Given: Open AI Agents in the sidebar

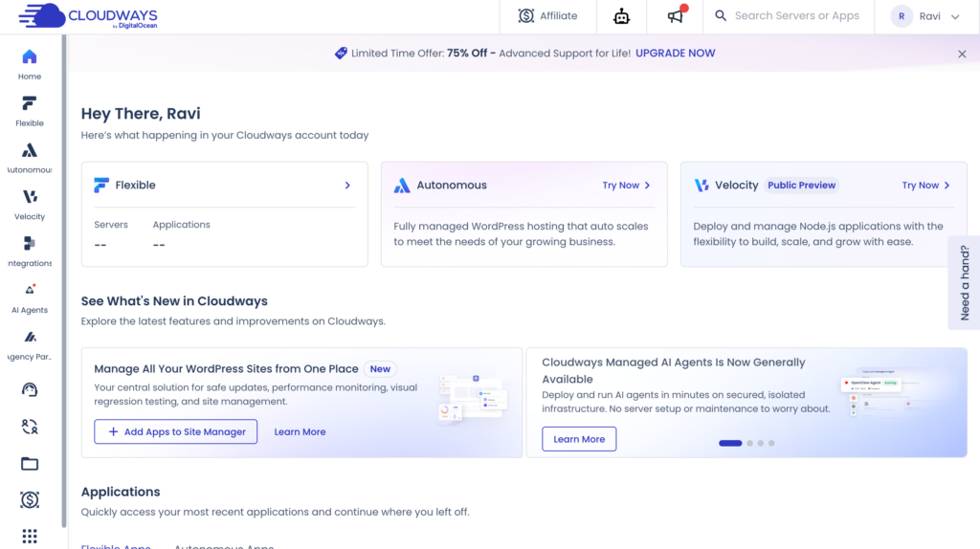Looking at the screenshot, I should [x=30, y=298].
